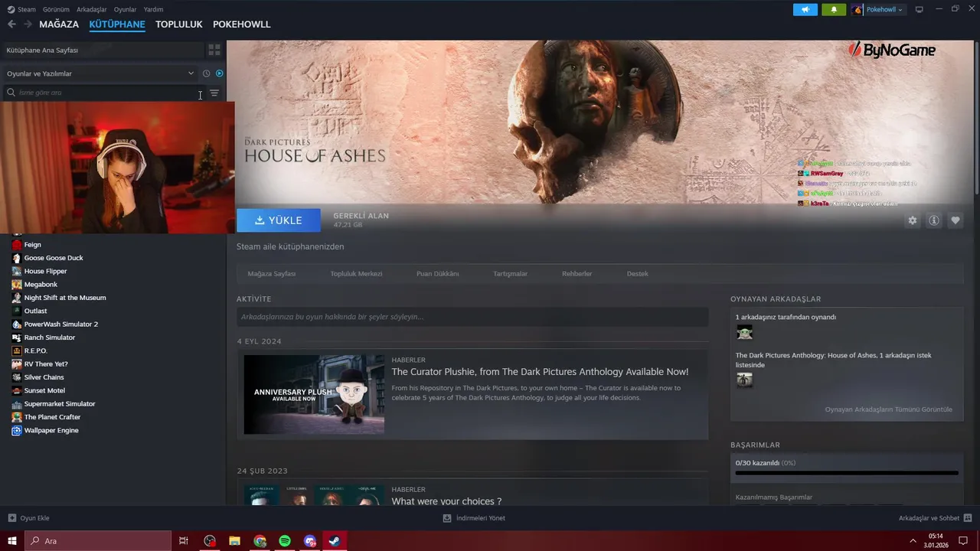Open Puan Dükkânı link

coord(438,273)
